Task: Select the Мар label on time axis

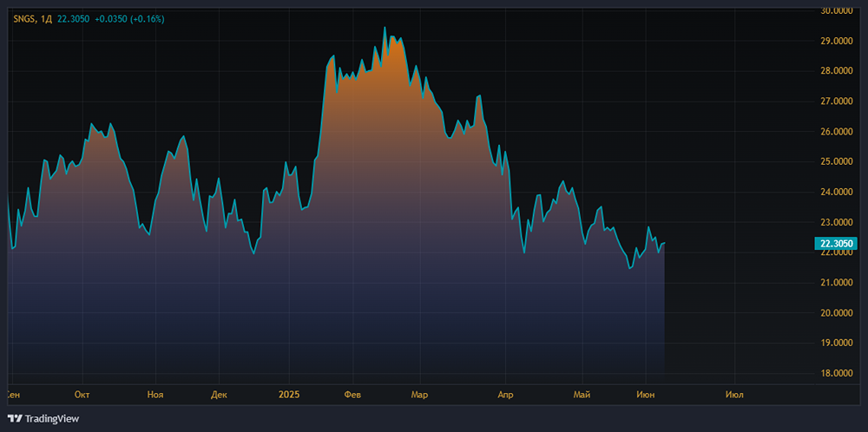Action: click(x=419, y=394)
